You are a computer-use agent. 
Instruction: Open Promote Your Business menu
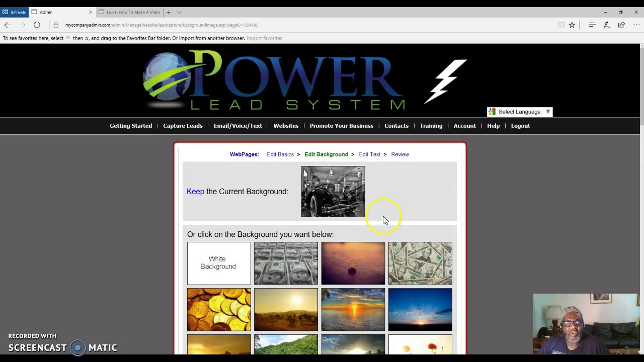[341, 126]
